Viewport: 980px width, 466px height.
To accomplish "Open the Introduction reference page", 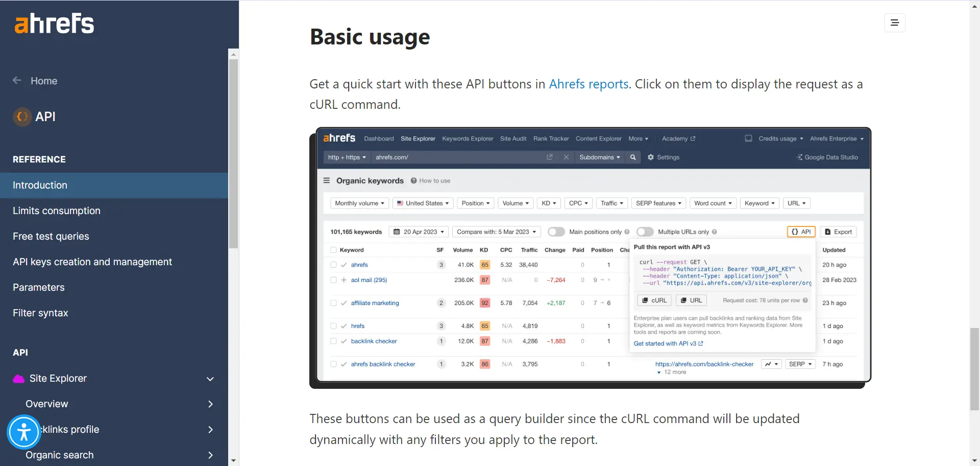I will (x=114, y=185).
